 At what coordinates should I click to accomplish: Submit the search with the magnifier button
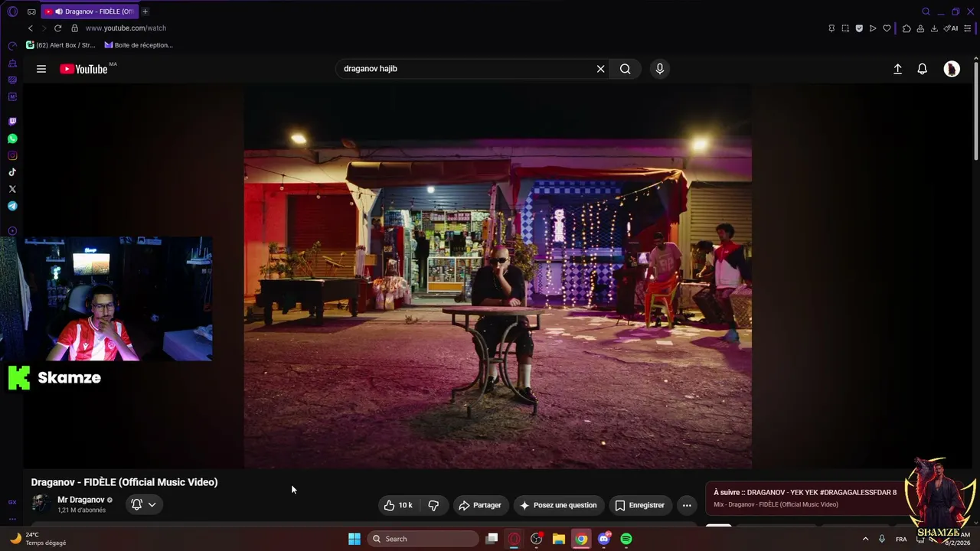pyautogui.click(x=626, y=69)
